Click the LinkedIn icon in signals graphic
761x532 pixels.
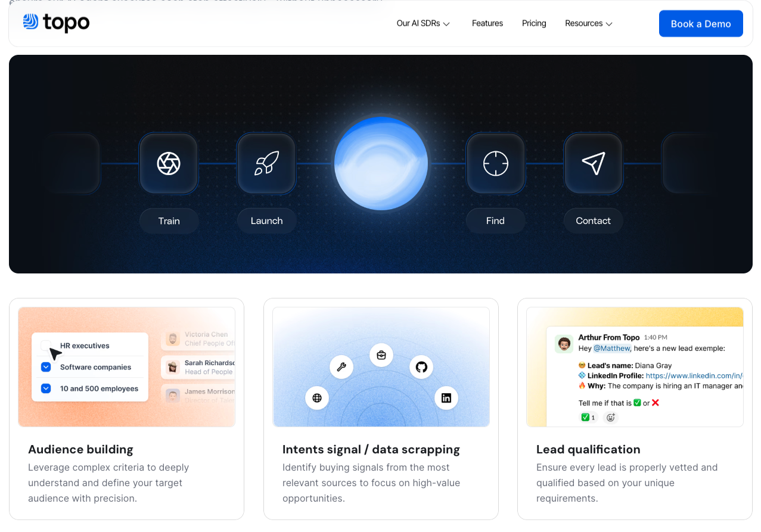(x=446, y=398)
